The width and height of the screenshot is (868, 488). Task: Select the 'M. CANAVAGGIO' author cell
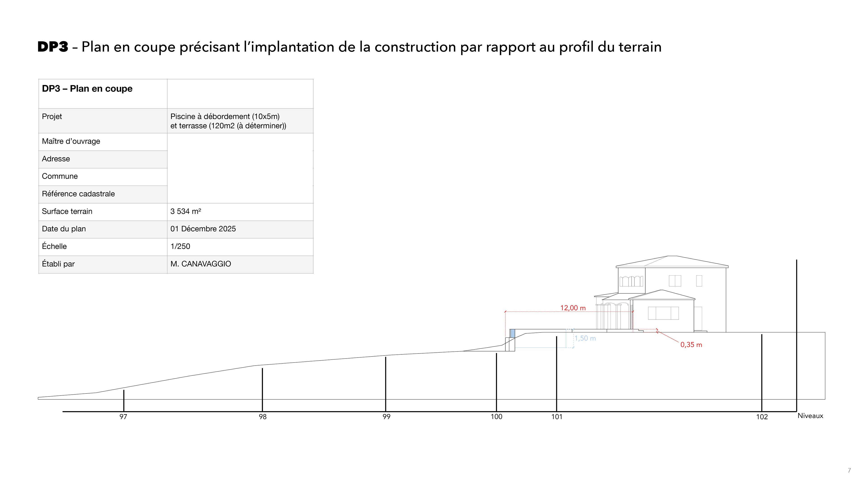[x=200, y=264]
